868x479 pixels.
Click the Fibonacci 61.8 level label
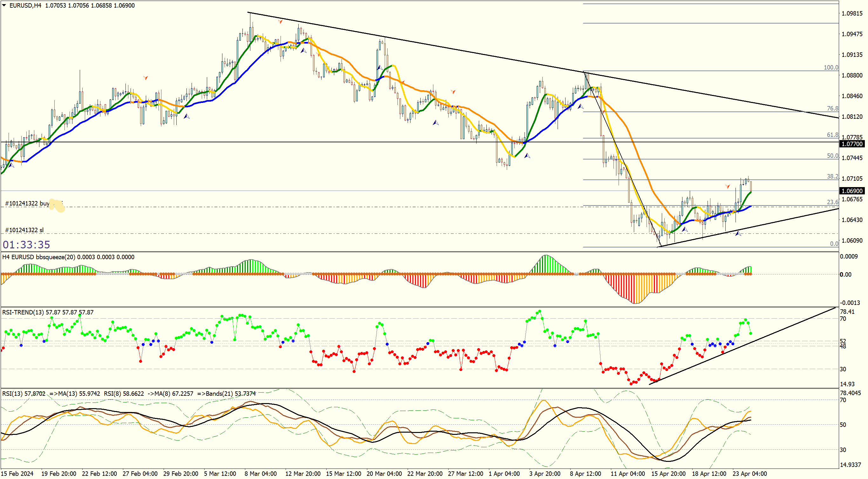point(832,135)
